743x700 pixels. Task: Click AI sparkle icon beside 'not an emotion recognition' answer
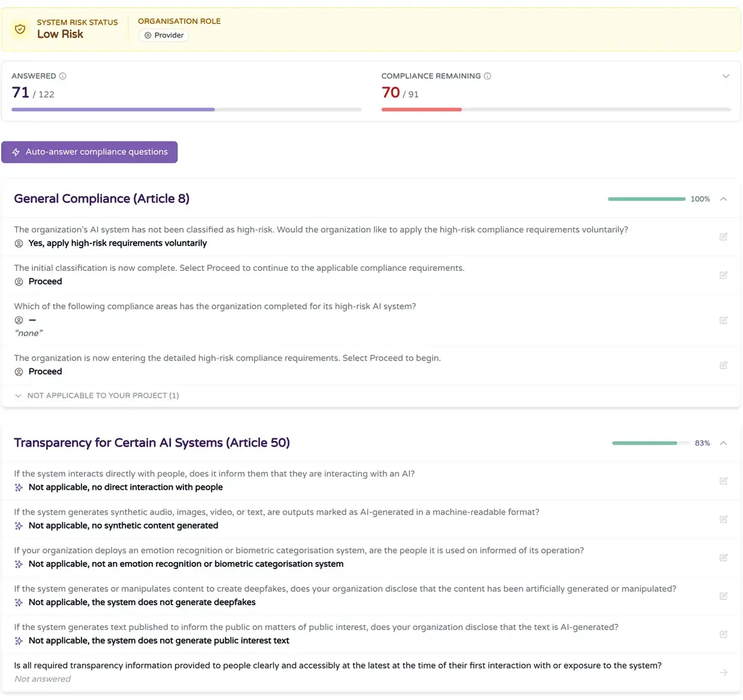point(19,564)
